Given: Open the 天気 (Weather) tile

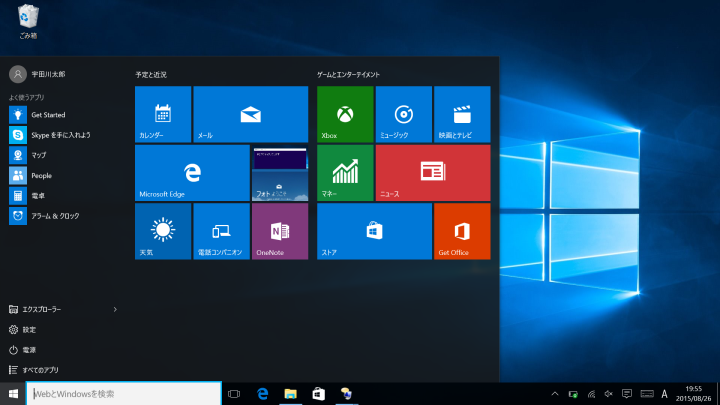Looking at the screenshot, I should (x=163, y=231).
